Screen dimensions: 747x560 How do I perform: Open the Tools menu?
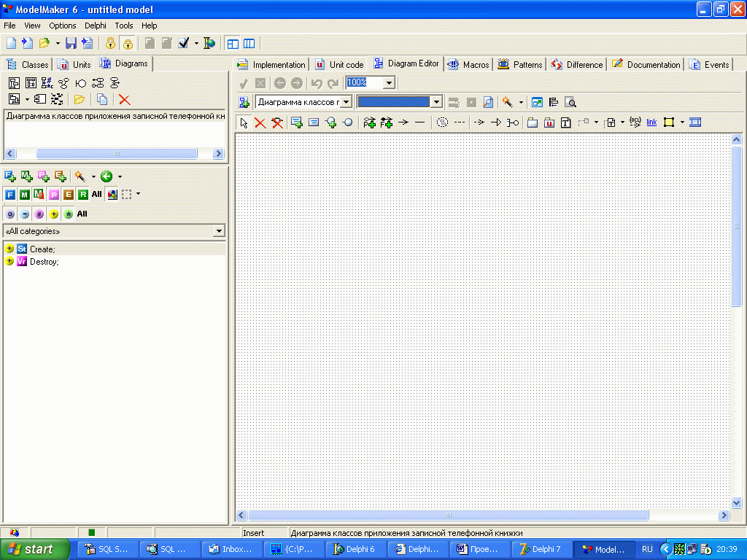coord(124,26)
